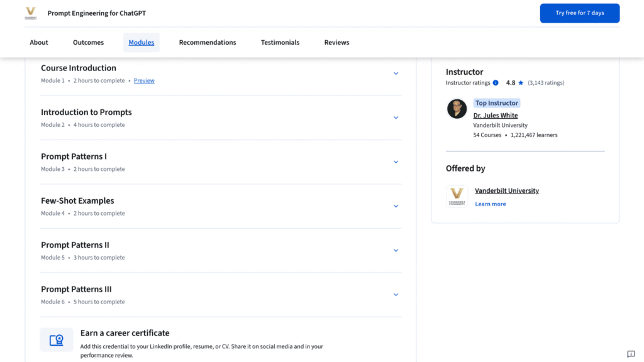The image size is (644, 362).
Task: Open the Preview link for Module 1
Action: [x=144, y=81]
